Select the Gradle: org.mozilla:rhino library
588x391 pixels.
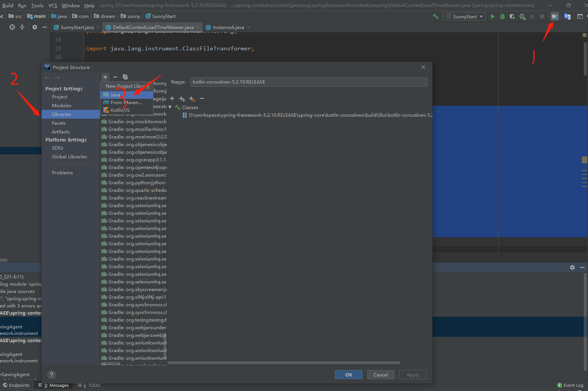pos(134,129)
